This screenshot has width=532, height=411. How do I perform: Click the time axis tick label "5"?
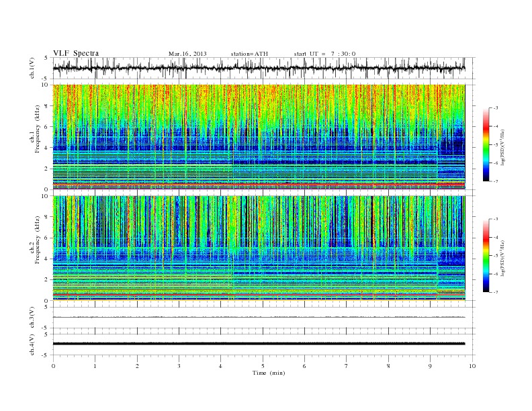[x=263, y=366]
